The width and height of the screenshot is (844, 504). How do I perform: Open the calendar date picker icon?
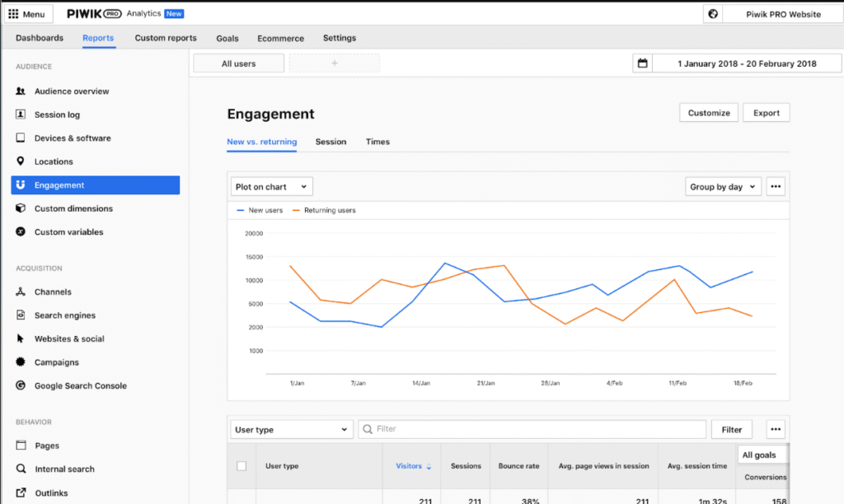click(x=642, y=63)
